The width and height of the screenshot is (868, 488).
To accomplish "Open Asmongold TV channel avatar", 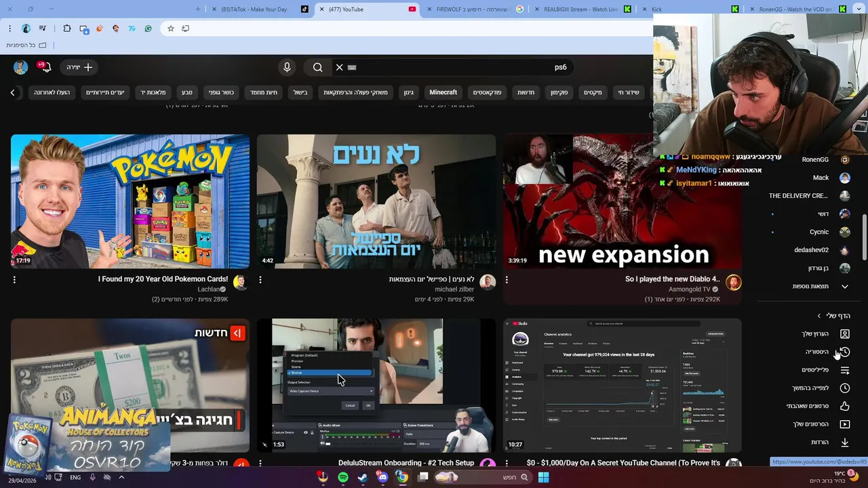I will [x=734, y=283].
